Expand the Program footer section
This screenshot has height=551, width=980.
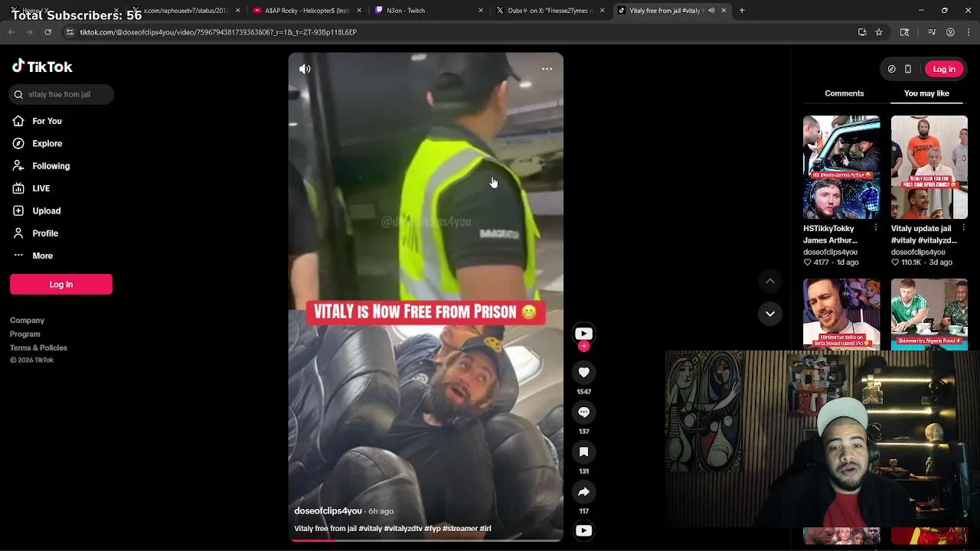(x=24, y=334)
